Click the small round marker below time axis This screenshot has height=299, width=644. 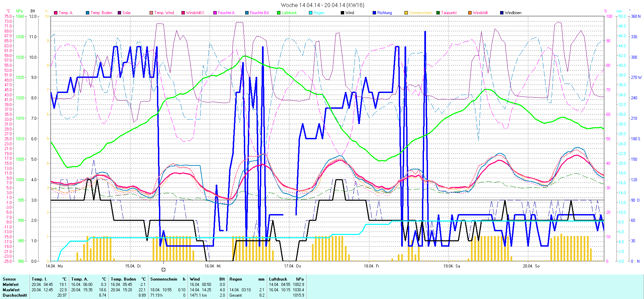click(x=163, y=269)
